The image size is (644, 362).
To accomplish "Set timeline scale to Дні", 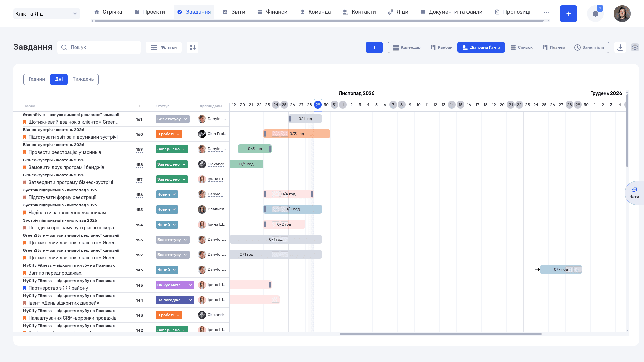I will click(x=59, y=79).
